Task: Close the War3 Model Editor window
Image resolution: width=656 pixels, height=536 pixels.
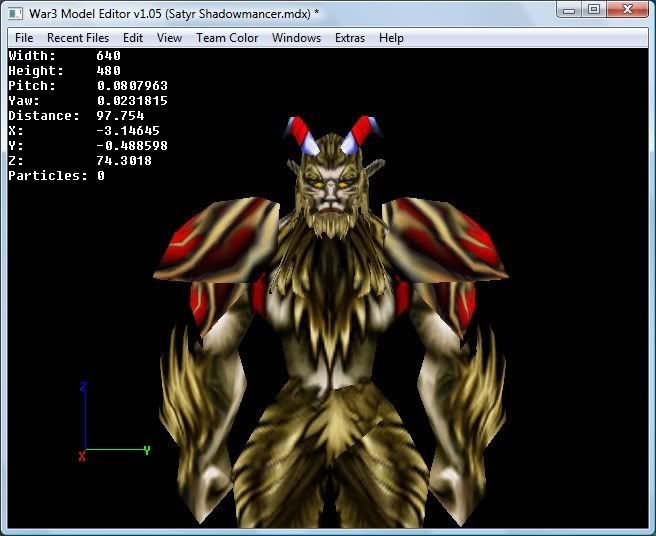Action: (627, 10)
